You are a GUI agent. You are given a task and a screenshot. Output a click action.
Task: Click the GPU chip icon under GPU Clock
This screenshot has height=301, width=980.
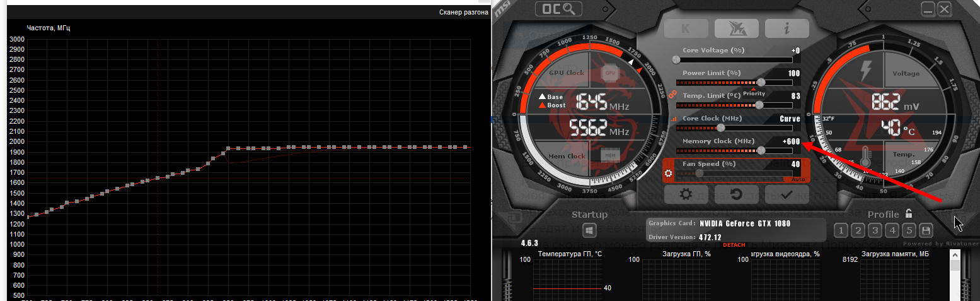609,73
